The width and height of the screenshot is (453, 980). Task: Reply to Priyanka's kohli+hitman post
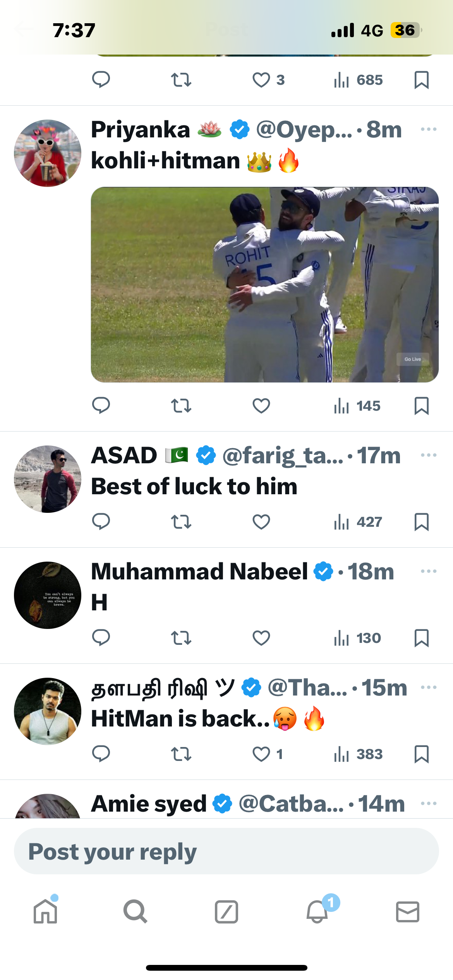point(101,406)
